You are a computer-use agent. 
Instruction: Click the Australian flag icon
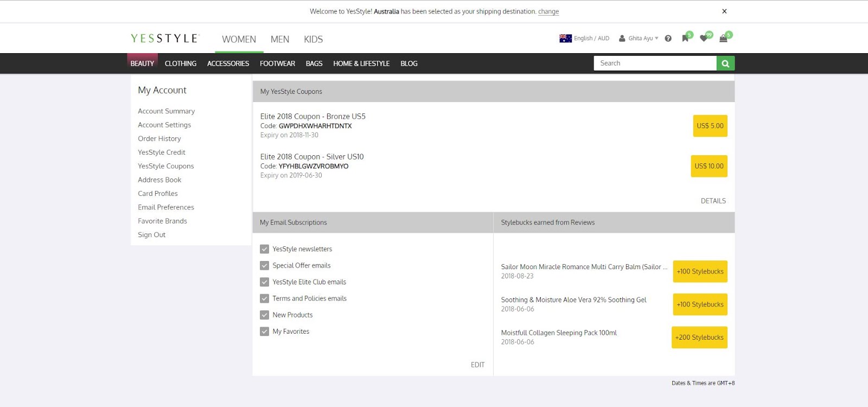pyautogui.click(x=565, y=39)
